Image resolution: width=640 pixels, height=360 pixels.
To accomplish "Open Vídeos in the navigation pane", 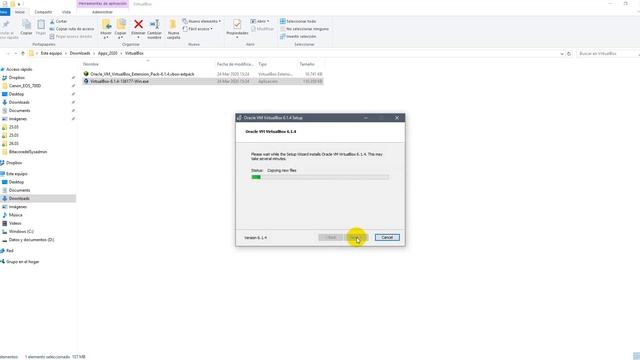I will 15,223.
